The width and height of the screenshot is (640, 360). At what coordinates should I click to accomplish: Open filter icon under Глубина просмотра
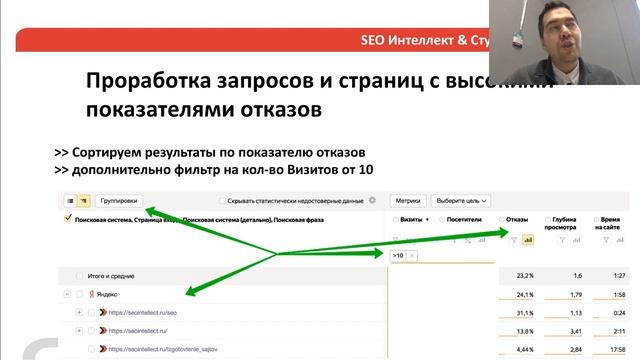(562, 240)
